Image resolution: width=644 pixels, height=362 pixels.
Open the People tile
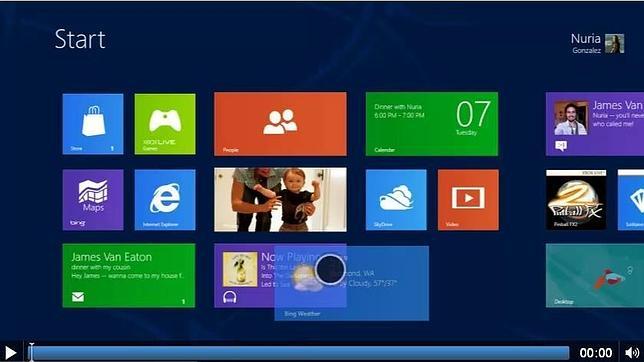pyautogui.click(x=280, y=124)
